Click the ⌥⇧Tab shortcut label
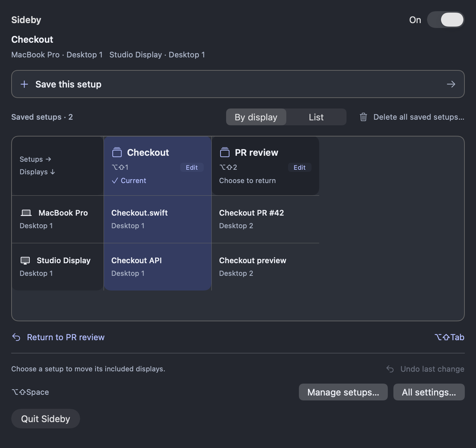The width and height of the screenshot is (476, 448). [449, 337]
